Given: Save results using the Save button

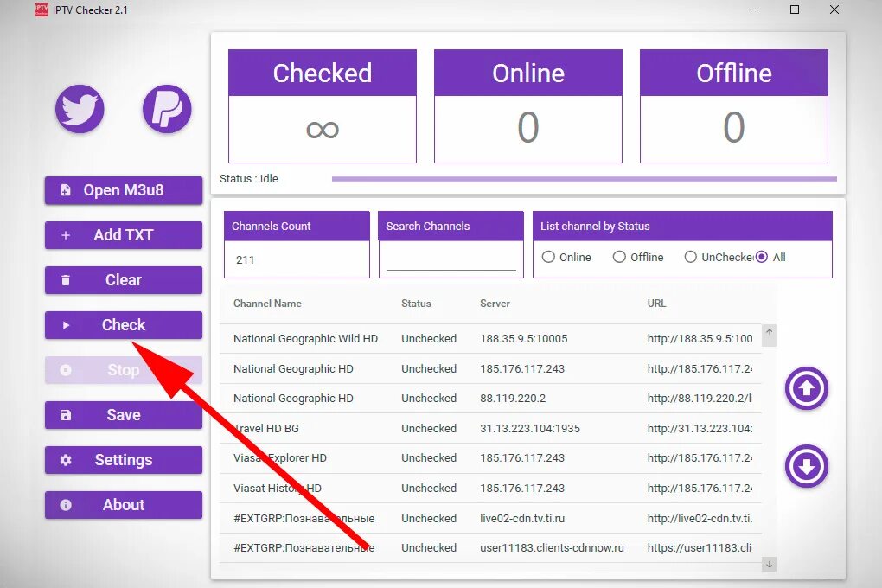Looking at the screenshot, I should tap(124, 415).
